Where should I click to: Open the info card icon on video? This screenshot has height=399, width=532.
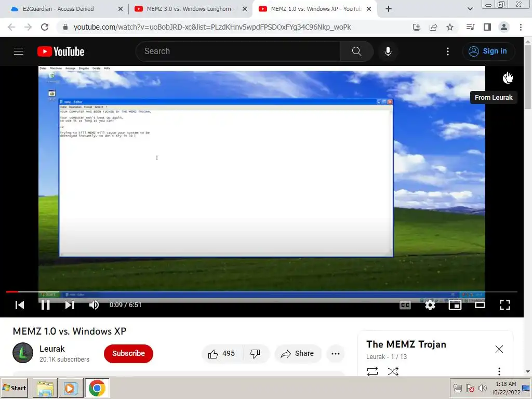[x=508, y=78]
